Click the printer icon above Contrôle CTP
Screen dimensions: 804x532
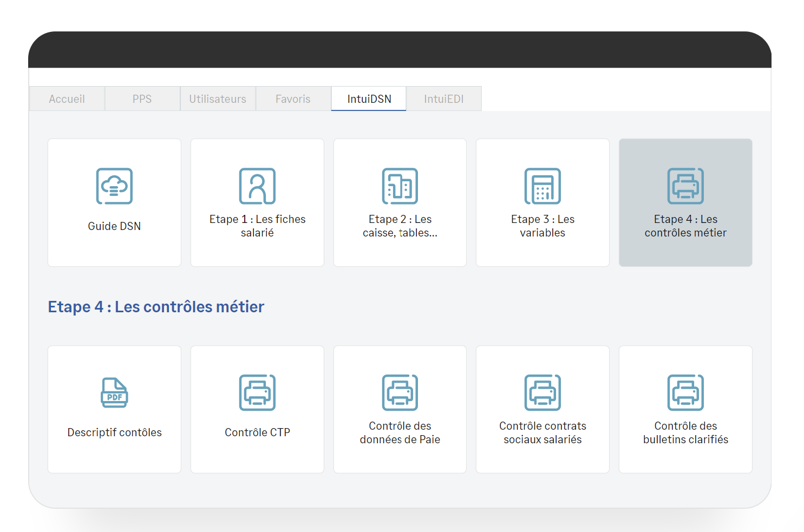tap(257, 393)
